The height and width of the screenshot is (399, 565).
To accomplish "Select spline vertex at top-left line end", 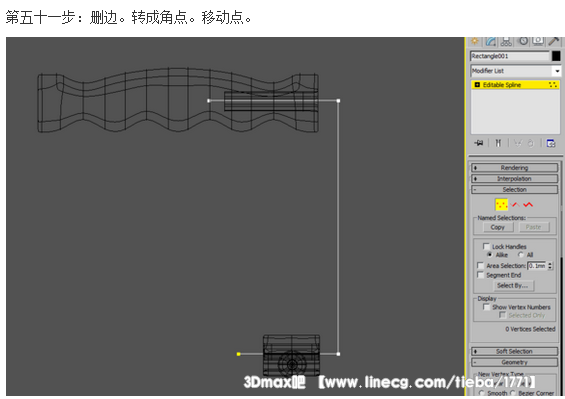I will click(x=209, y=101).
